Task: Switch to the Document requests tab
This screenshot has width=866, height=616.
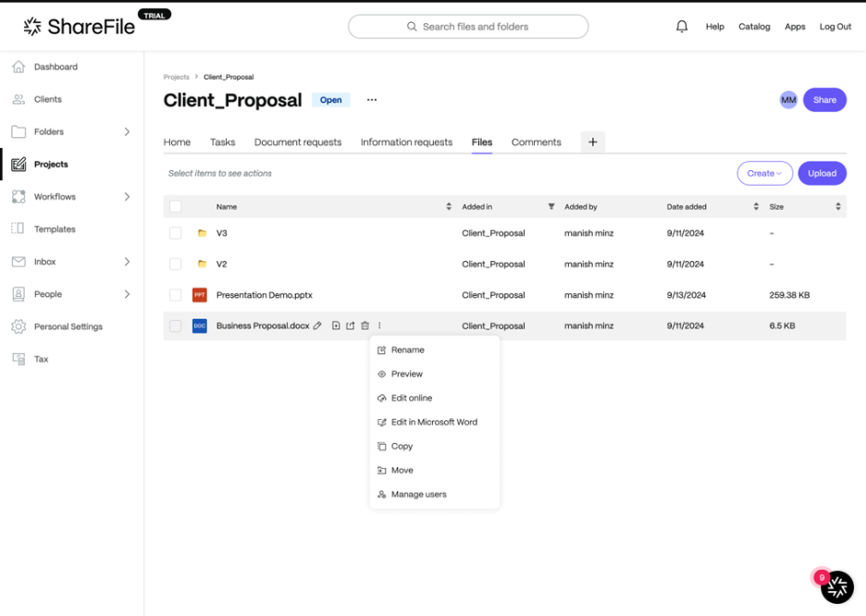Action: click(298, 142)
